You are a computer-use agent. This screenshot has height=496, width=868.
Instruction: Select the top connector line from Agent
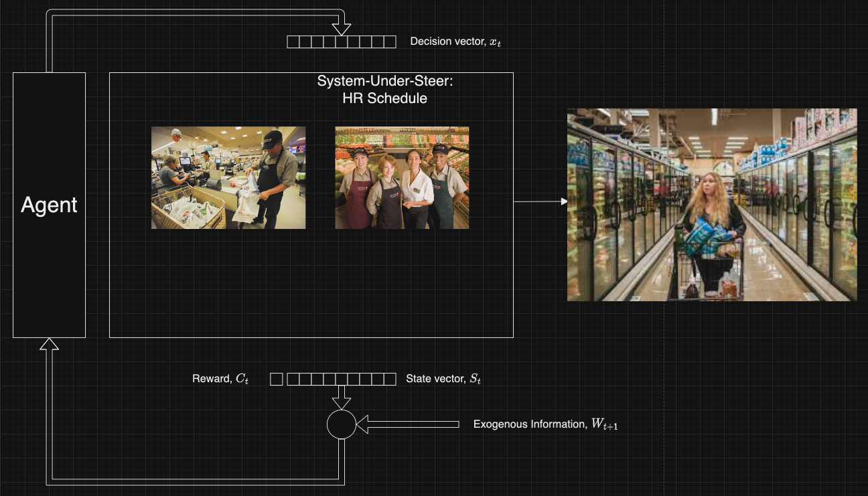coord(194,12)
